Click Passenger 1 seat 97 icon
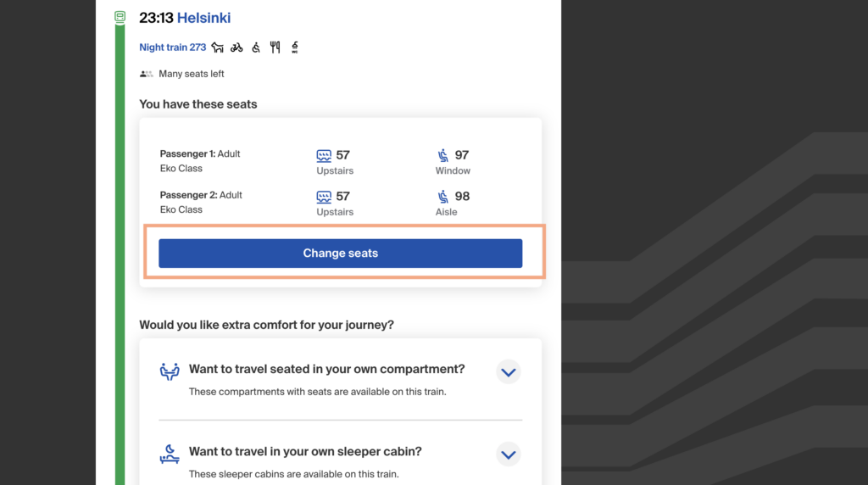 click(x=443, y=155)
